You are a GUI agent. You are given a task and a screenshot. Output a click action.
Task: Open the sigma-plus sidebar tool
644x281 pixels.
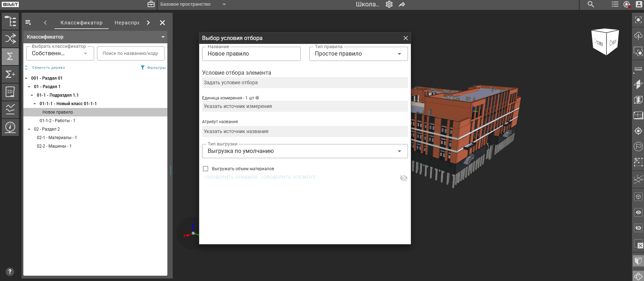[x=10, y=74]
